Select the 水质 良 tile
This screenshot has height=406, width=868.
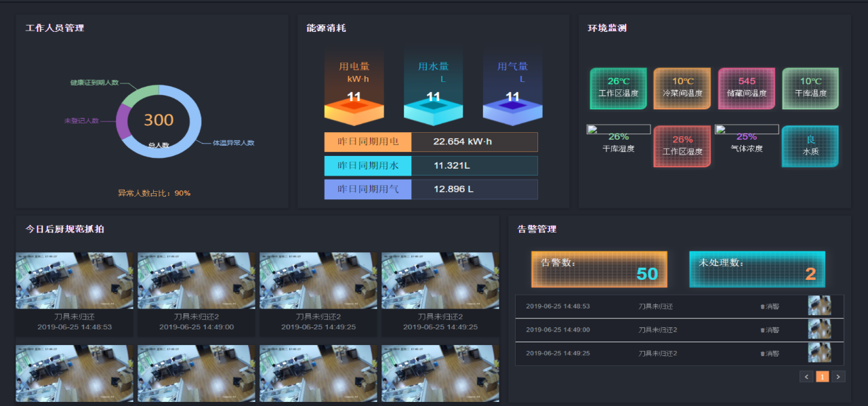[810, 146]
